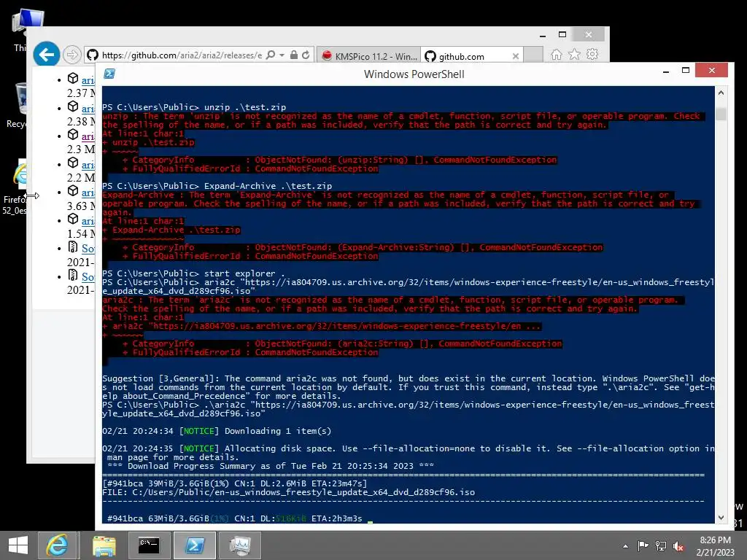The width and height of the screenshot is (747, 560).
Task: Maximize the Windows PowerShell window
Action: [x=686, y=71]
